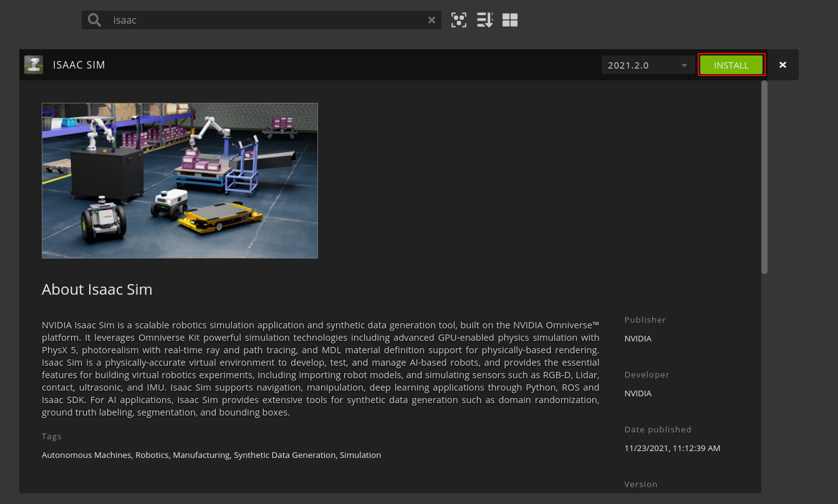
Task: Click the NVIDIA value under Publisher
Action: (638, 338)
